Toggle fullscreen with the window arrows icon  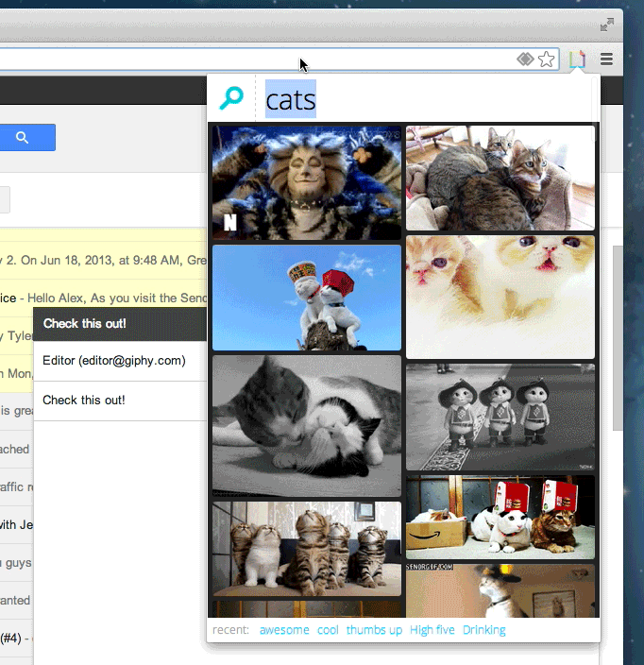click(607, 25)
